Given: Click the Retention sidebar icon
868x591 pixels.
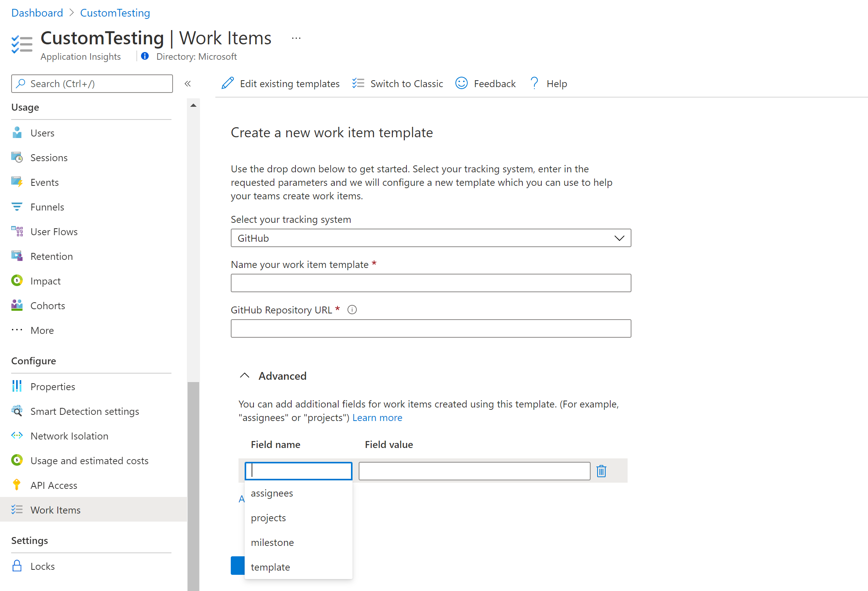Looking at the screenshot, I should (x=17, y=256).
